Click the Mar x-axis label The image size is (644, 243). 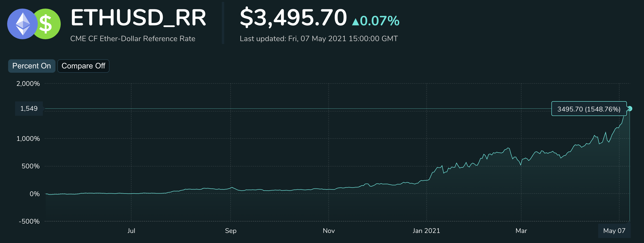(521, 231)
